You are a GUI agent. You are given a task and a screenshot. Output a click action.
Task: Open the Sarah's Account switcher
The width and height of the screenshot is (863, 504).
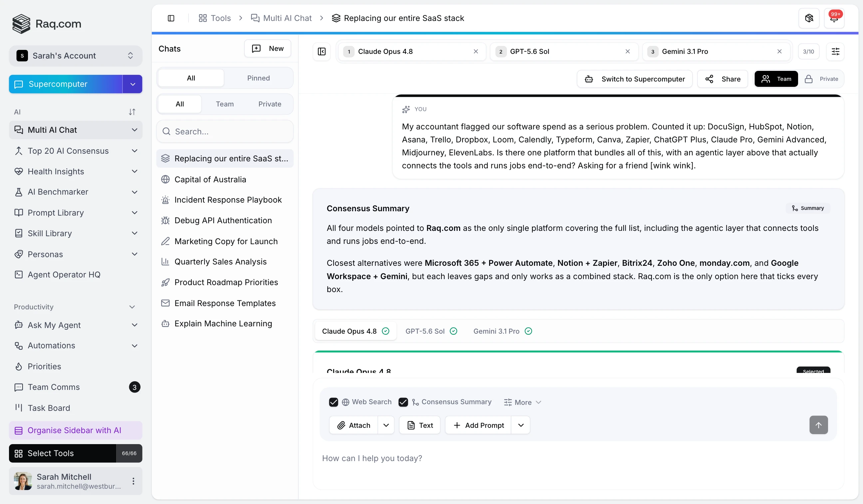(75, 56)
